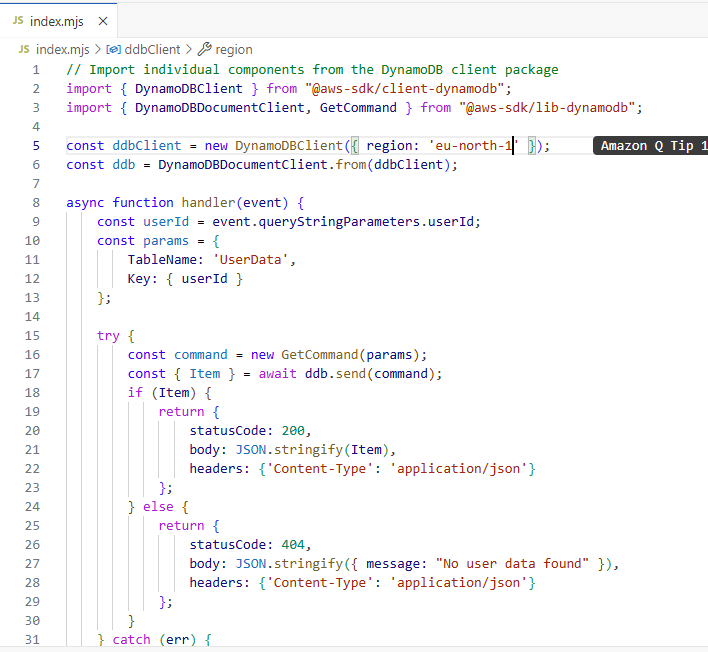Viewport: 708px width, 652px height.
Task: Open the index.mjs breadcrumb item
Action: tap(64, 49)
